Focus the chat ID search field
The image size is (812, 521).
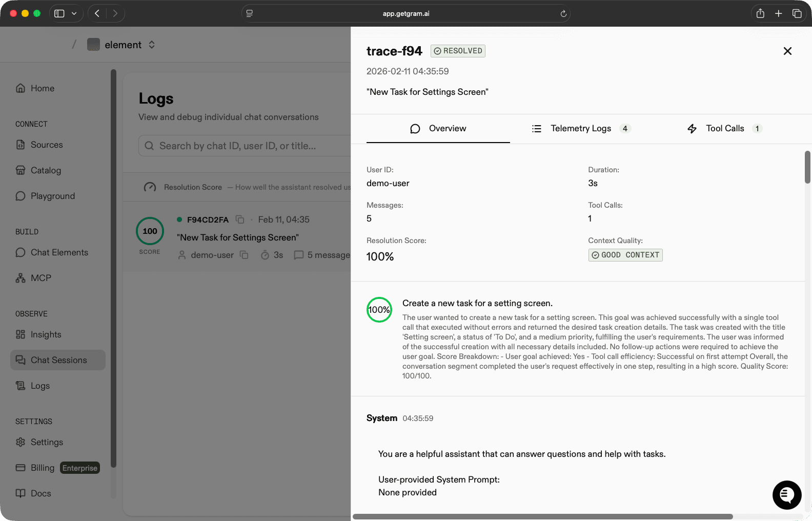tap(245, 146)
